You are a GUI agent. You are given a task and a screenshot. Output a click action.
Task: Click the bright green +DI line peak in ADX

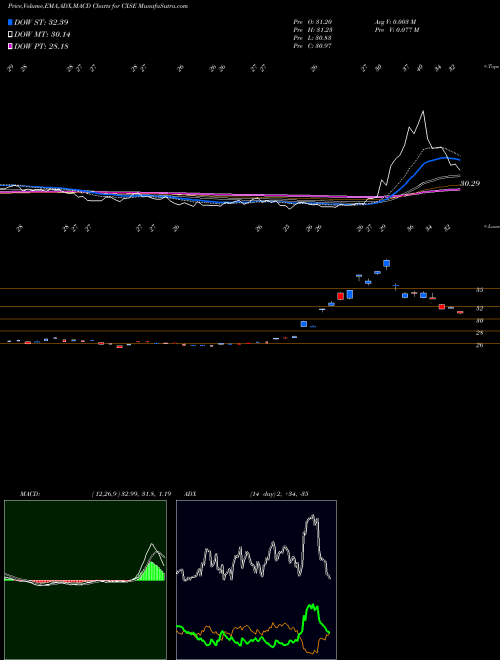312,606
